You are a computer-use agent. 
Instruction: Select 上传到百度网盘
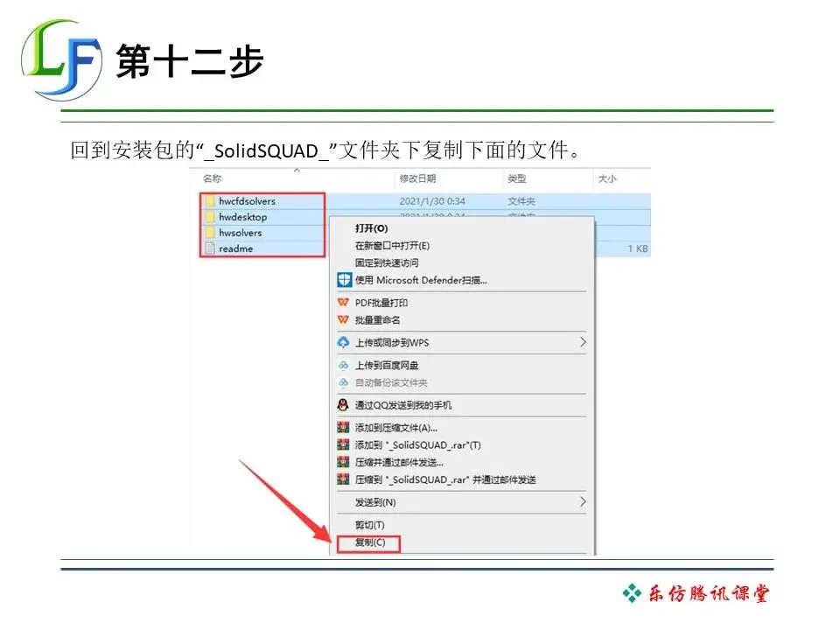(387, 366)
